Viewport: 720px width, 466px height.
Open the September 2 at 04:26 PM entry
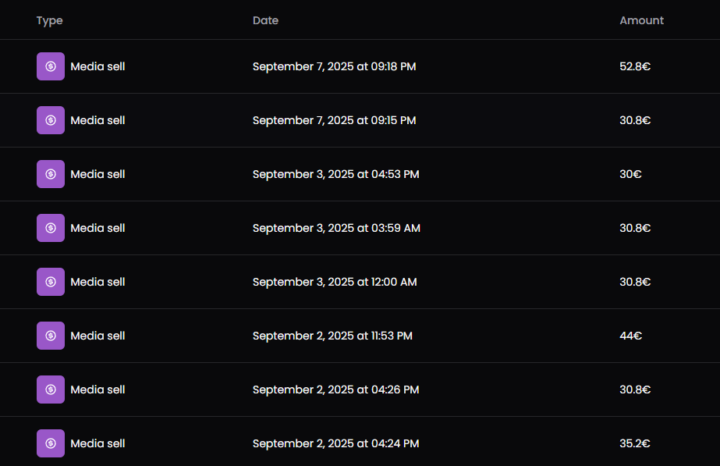360,389
